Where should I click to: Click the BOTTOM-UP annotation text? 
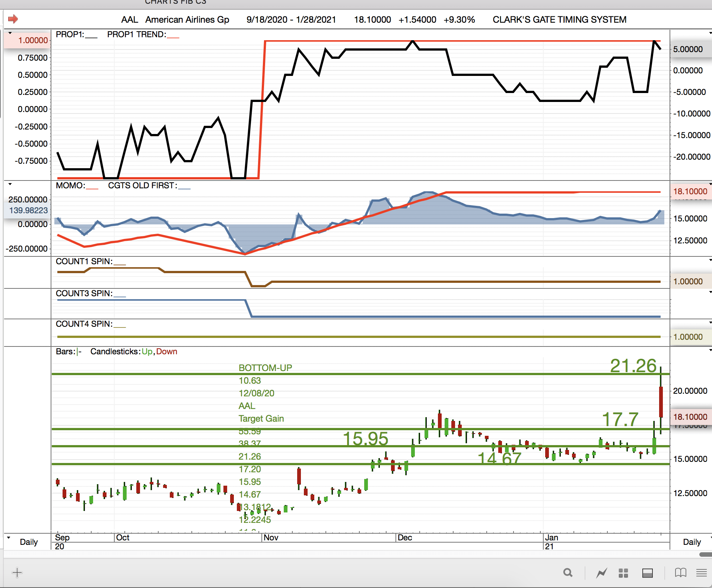[265, 368]
